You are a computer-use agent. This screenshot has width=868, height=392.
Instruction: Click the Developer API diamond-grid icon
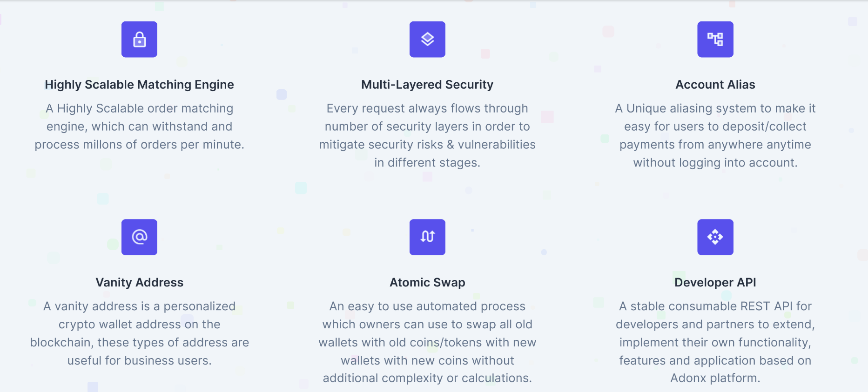pos(715,237)
